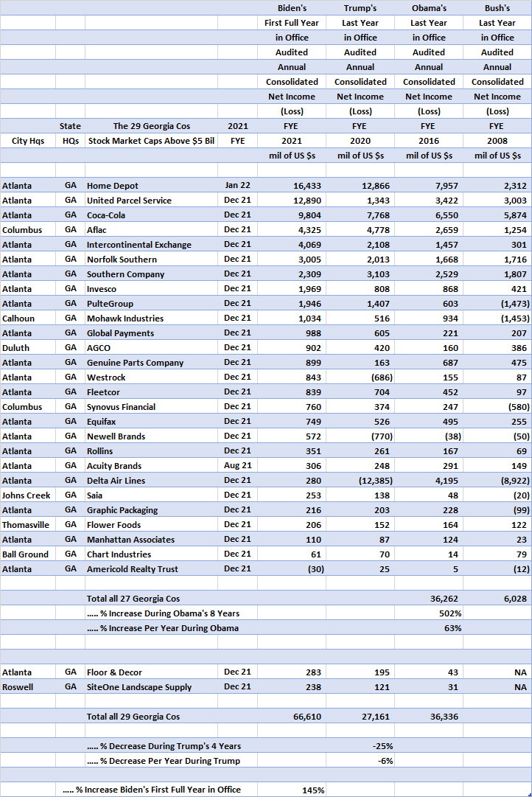Click the 36,262 total value
This screenshot has width=532, height=797.
click(x=444, y=598)
